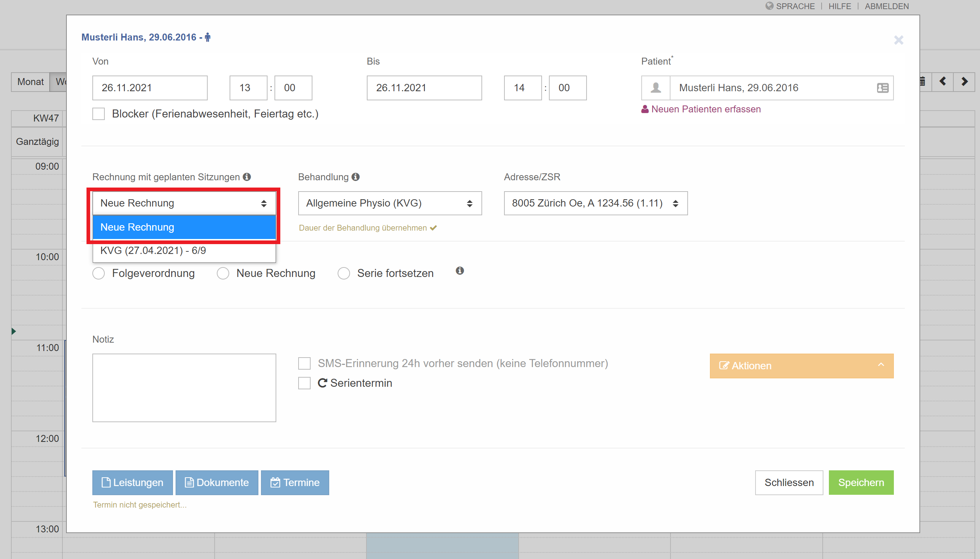Go to next calendar period arrow
The height and width of the screenshot is (559, 980).
[964, 81]
